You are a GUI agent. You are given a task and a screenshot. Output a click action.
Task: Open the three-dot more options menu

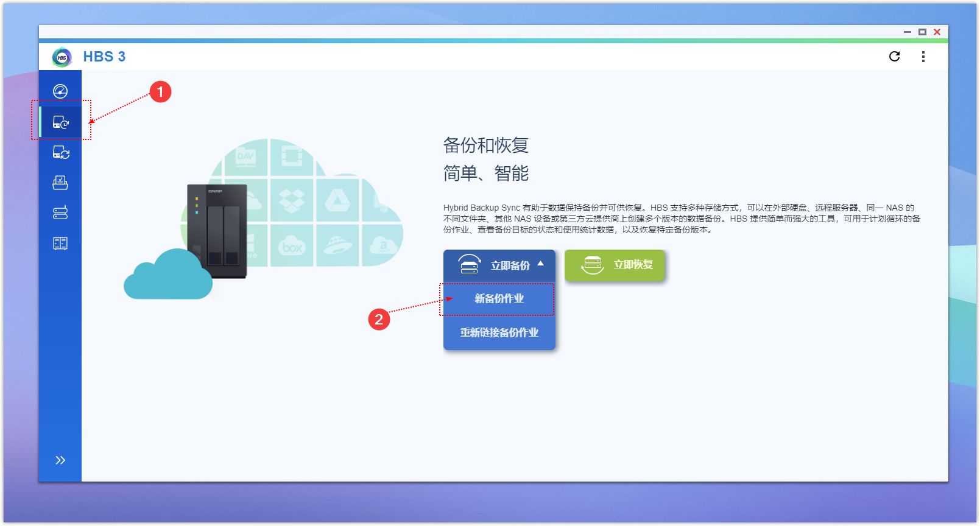(x=923, y=57)
